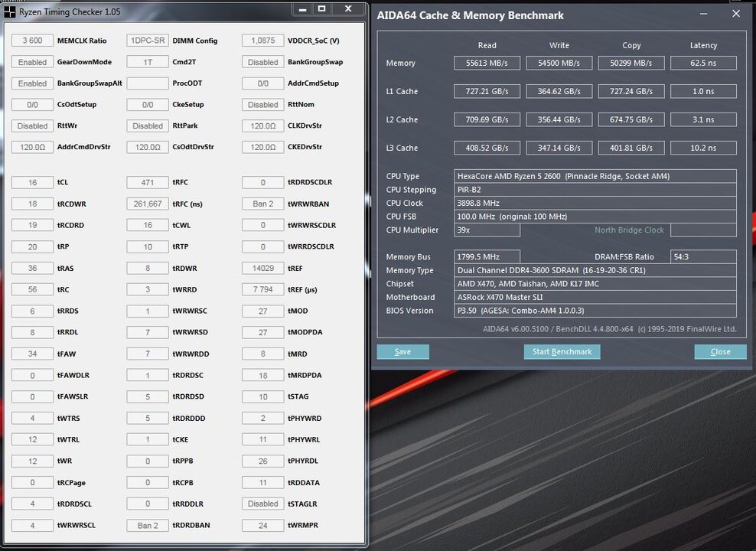This screenshot has height=551, width=756.
Task: Select the tCWL value field
Action: point(148,225)
